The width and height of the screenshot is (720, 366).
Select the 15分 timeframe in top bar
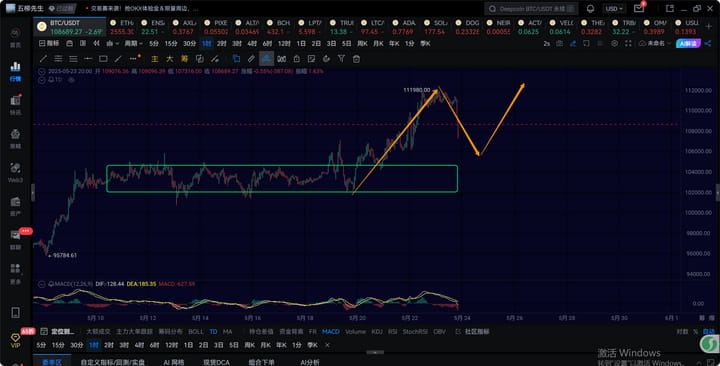click(x=171, y=44)
